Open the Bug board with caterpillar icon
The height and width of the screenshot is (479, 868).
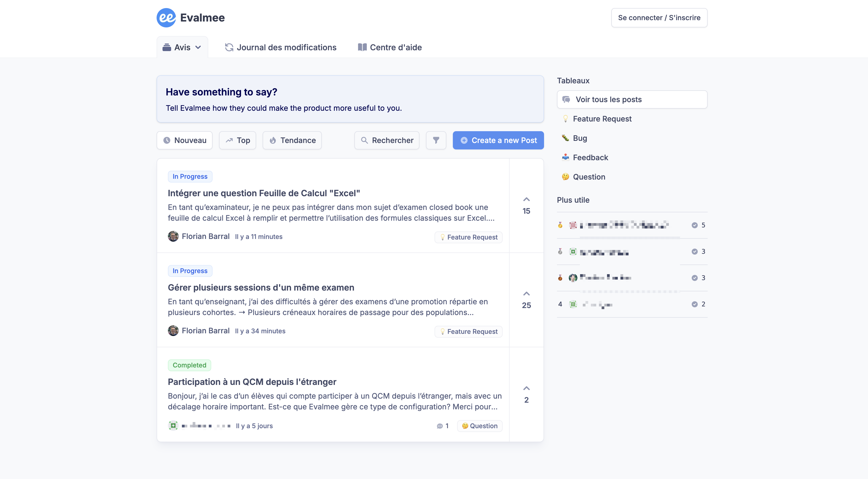click(580, 138)
